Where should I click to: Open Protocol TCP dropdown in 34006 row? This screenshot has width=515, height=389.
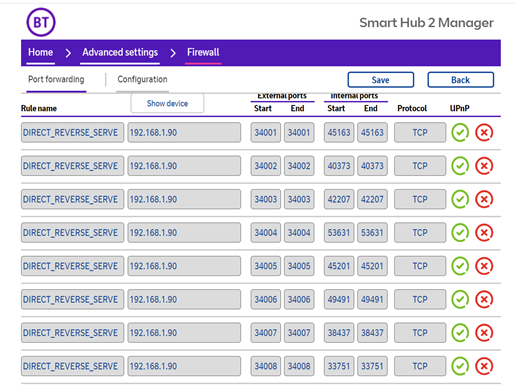pyautogui.click(x=420, y=299)
